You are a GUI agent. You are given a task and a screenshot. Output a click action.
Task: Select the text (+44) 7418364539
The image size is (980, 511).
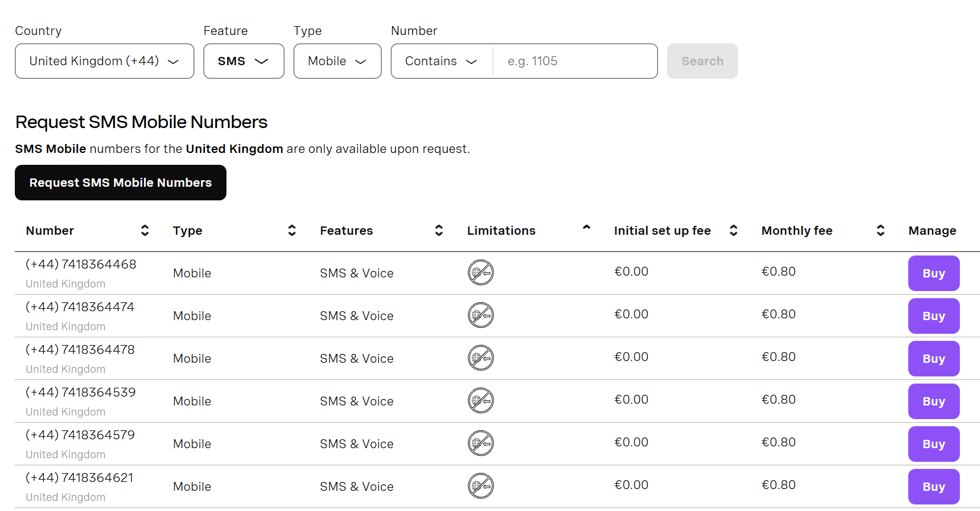point(81,392)
